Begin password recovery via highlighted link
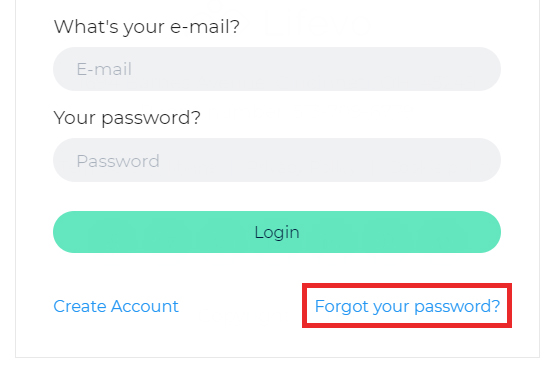Viewport: 556px width, 371px height. (407, 306)
